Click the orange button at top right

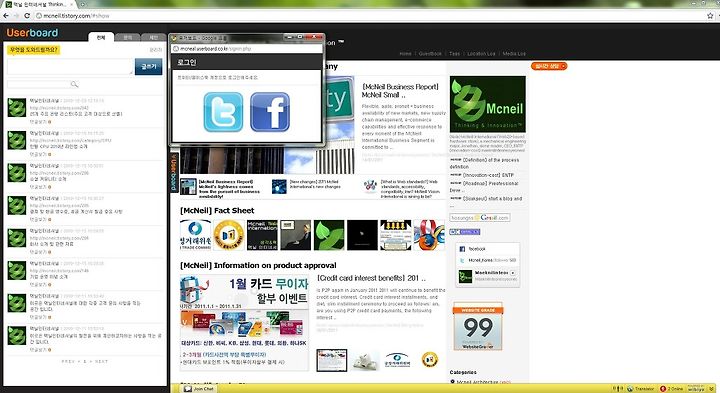point(549,66)
